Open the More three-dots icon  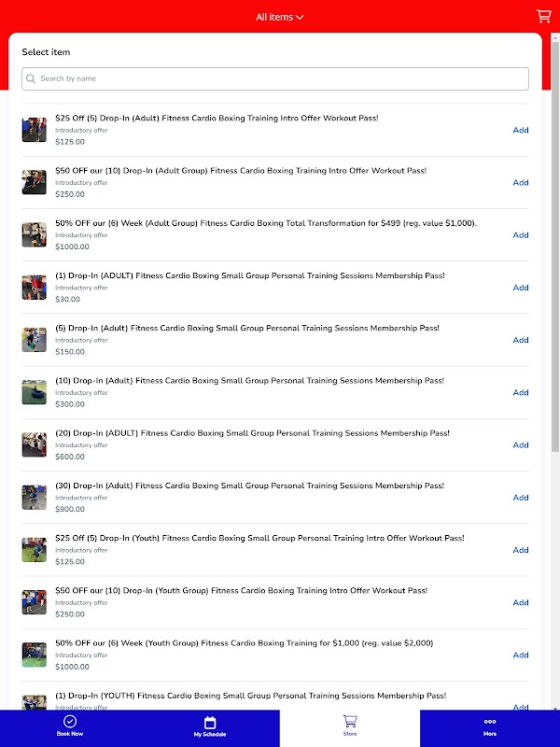[490, 721]
